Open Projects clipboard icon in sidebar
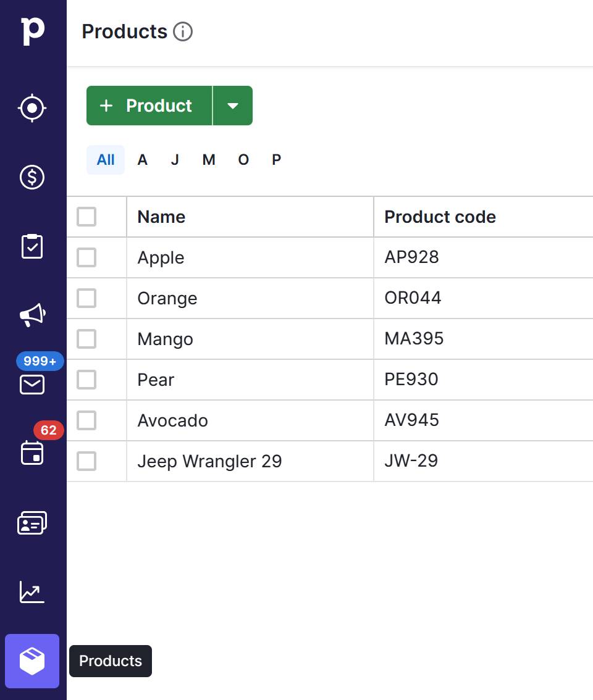This screenshot has width=593, height=700. pos(32,246)
